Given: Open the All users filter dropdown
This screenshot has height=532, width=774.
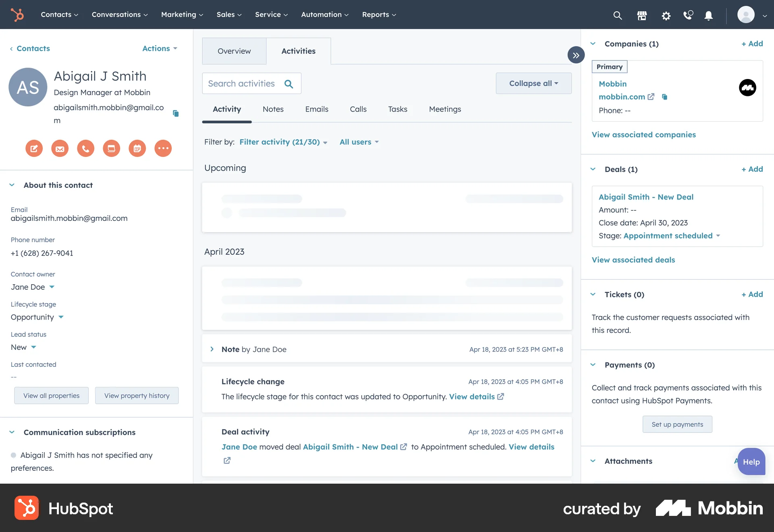Looking at the screenshot, I should pyautogui.click(x=359, y=142).
